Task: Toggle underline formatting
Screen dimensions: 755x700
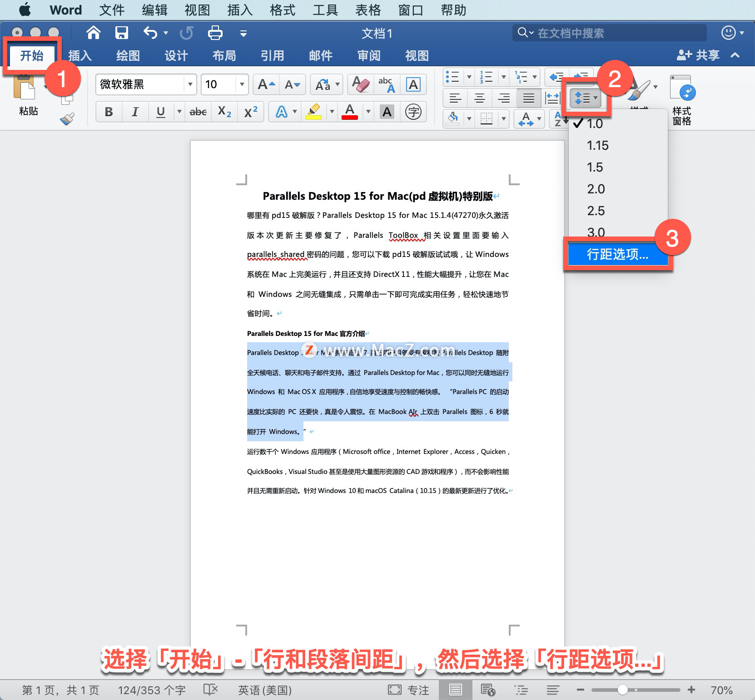Action: pos(161,112)
